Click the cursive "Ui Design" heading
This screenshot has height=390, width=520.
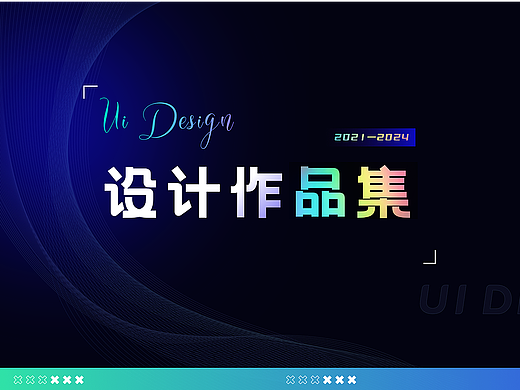(168, 123)
